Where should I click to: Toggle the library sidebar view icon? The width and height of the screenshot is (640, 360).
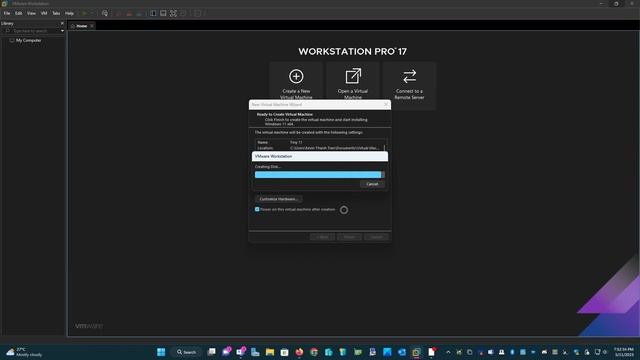pos(153,13)
